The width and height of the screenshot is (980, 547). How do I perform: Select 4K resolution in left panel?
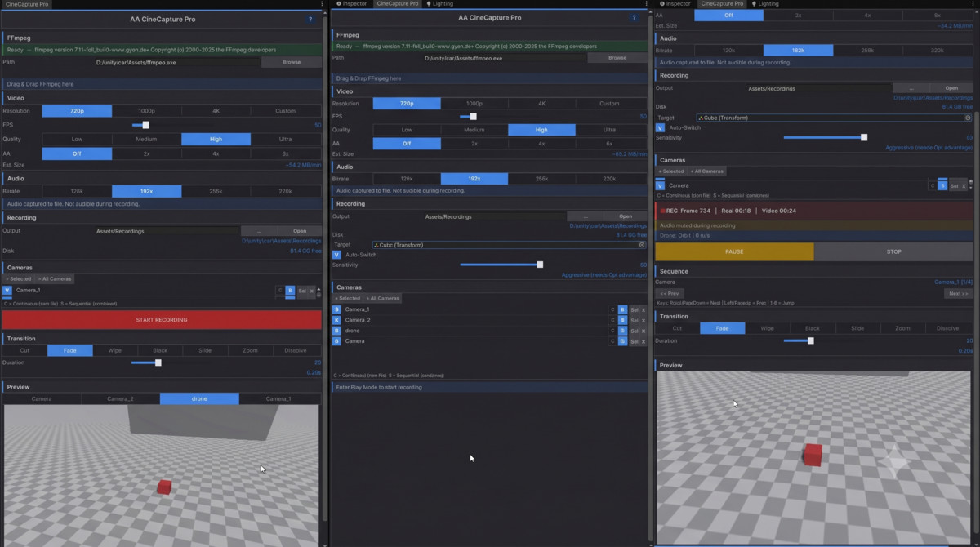click(x=216, y=111)
